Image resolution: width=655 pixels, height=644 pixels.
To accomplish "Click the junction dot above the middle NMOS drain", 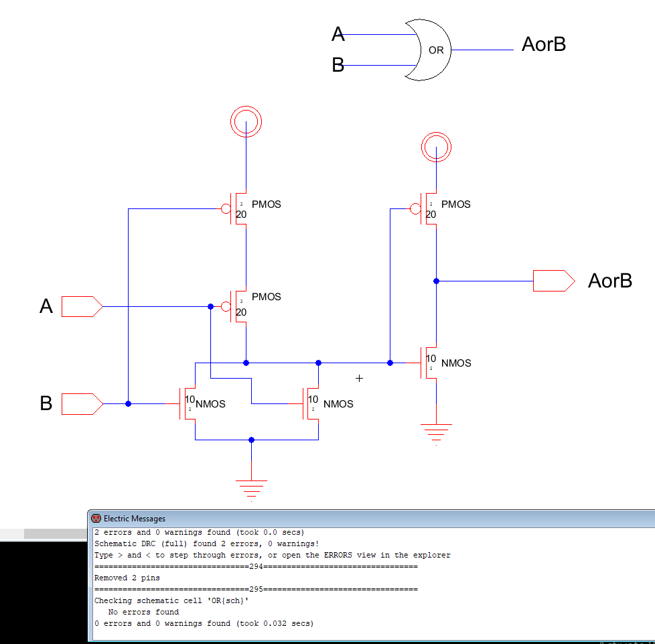I will (318, 363).
